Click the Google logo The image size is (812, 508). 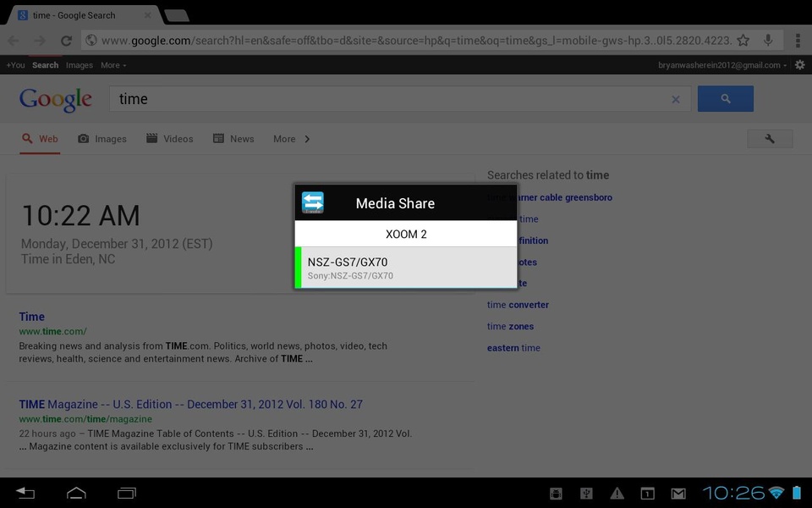pyautogui.click(x=56, y=100)
